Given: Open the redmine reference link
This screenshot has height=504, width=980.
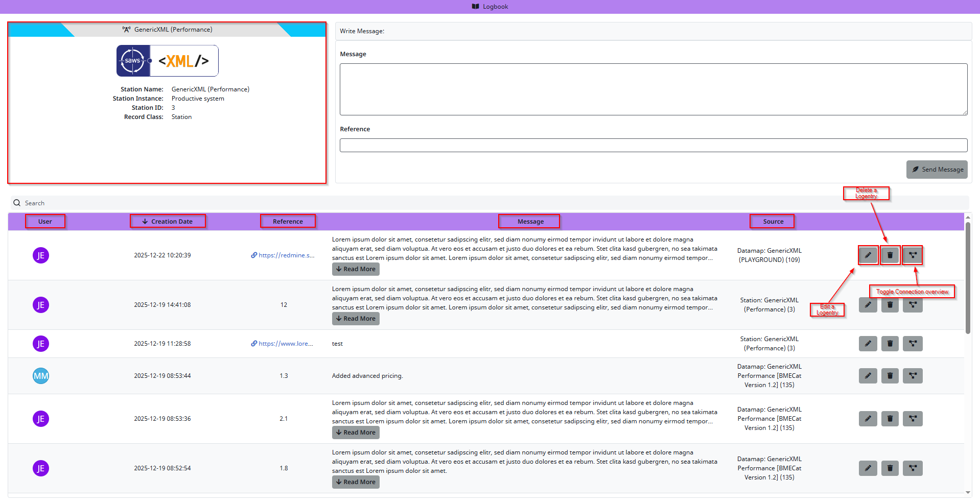Looking at the screenshot, I should coord(286,255).
